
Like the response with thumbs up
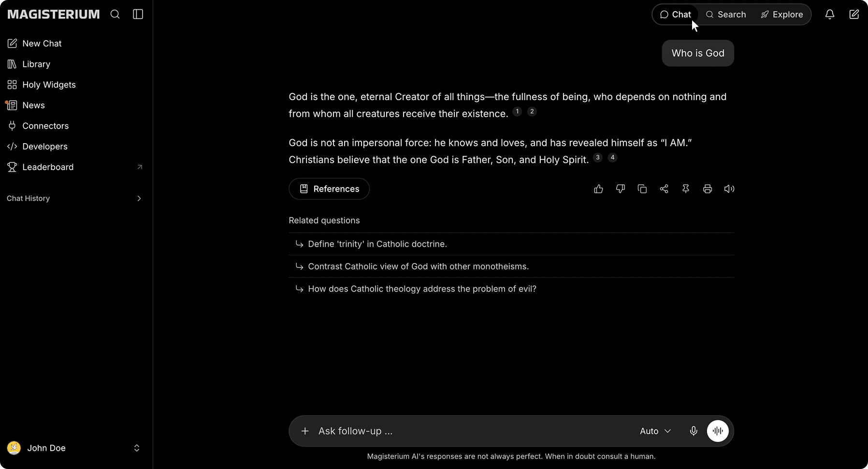[598, 189]
